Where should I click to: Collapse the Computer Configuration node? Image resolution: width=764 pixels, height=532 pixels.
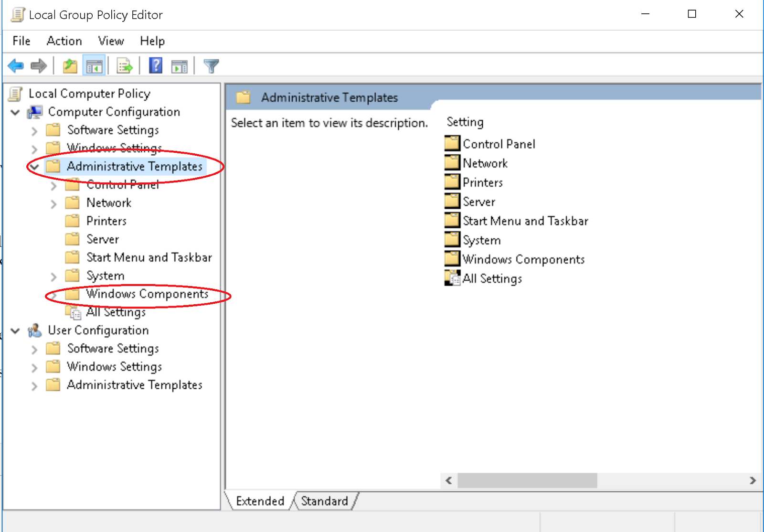[15, 112]
